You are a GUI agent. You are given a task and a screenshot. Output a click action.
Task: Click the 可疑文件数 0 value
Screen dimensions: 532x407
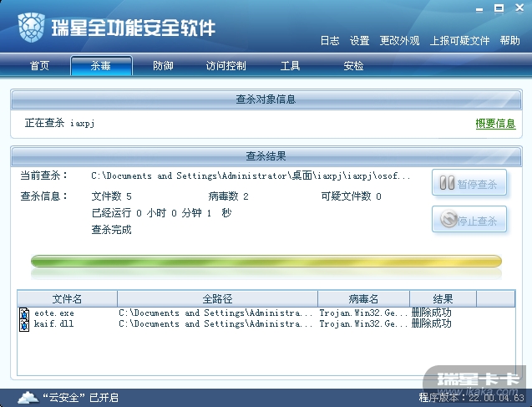coord(351,196)
